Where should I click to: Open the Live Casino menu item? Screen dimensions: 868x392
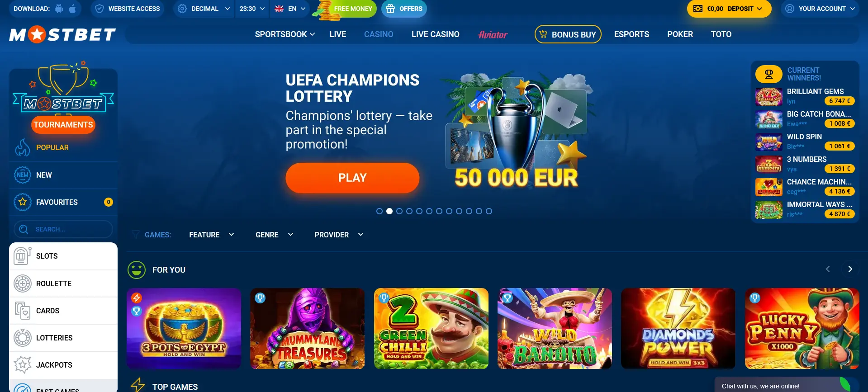pos(436,34)
